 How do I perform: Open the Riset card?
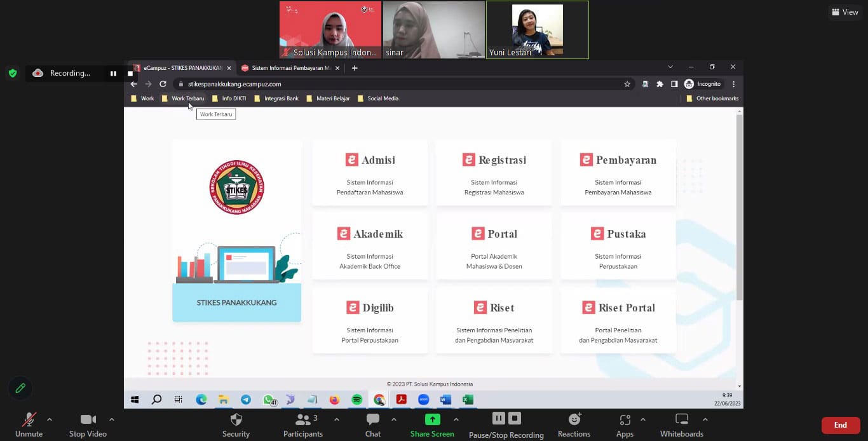494,320
